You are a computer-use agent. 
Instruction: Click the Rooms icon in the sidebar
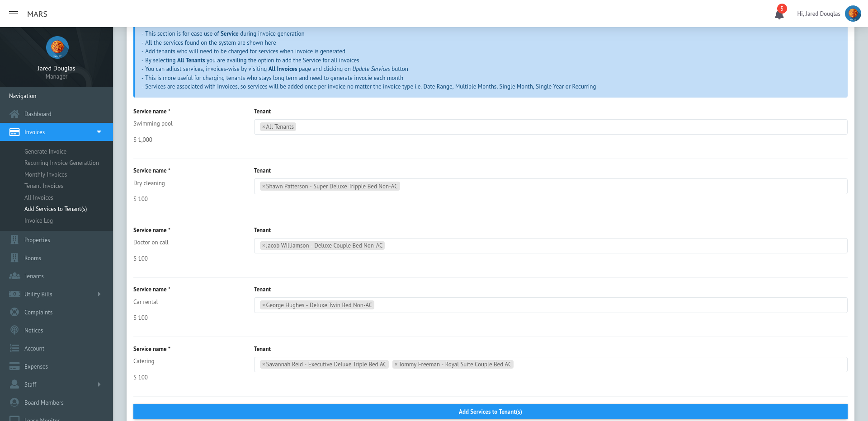click(14, 258)
